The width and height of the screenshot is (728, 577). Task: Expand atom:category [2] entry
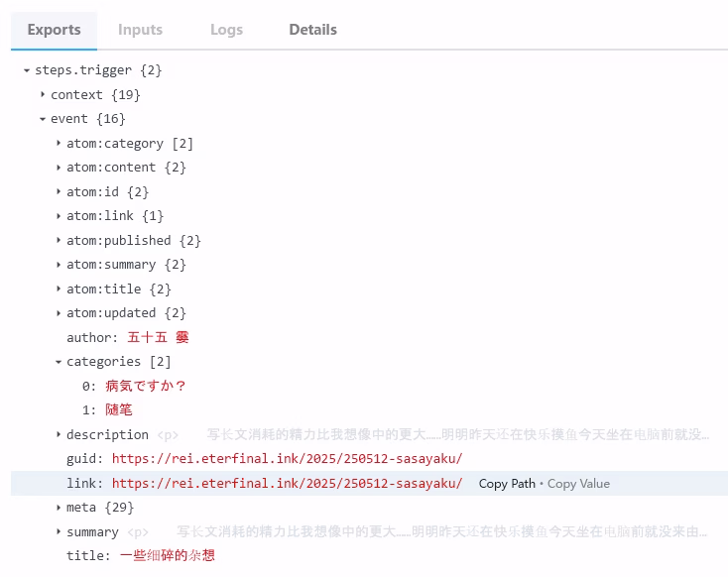pyautogui.click(x=59, y=144)
